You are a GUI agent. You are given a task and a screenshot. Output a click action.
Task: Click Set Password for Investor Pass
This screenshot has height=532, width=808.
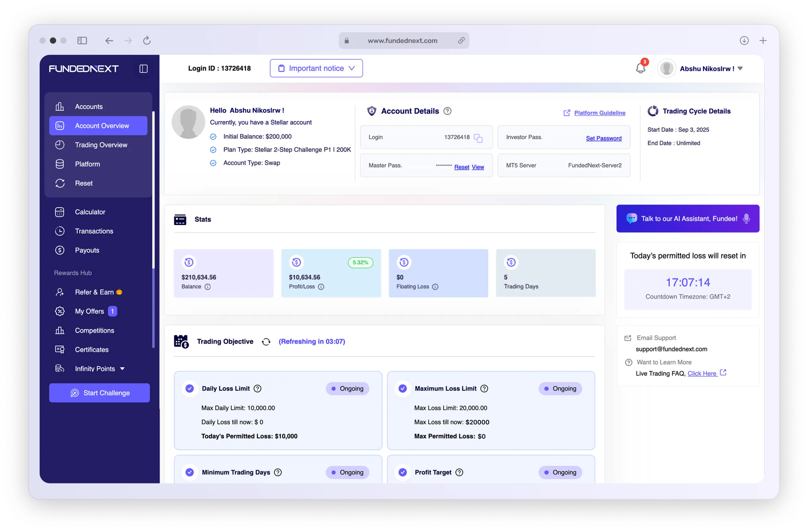(x=603, y=138)
